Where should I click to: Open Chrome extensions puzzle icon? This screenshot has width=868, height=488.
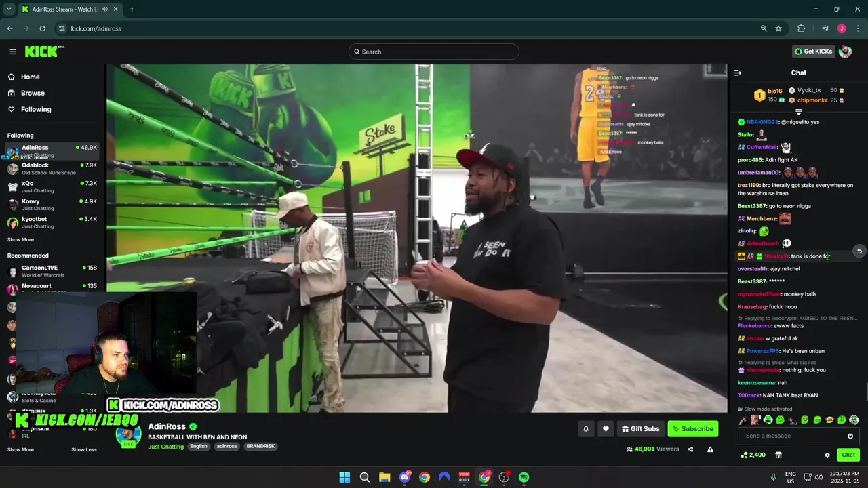[801, 28]
